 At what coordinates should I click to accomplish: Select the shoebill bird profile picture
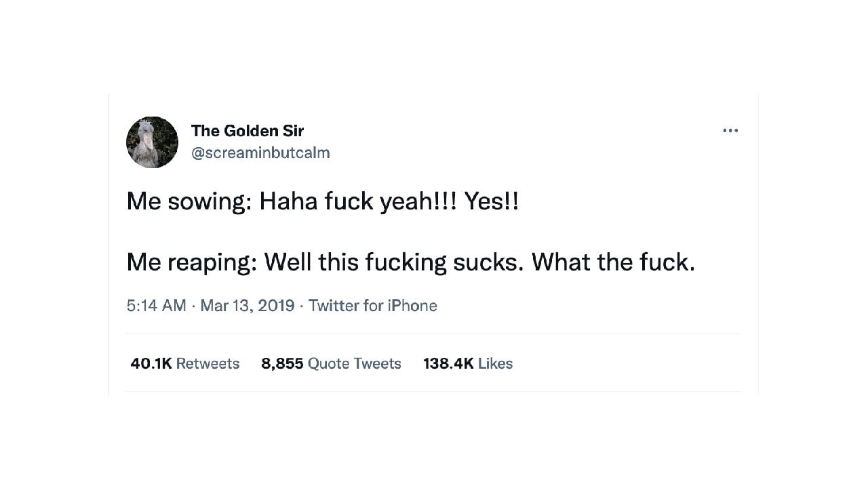(152, 142)
